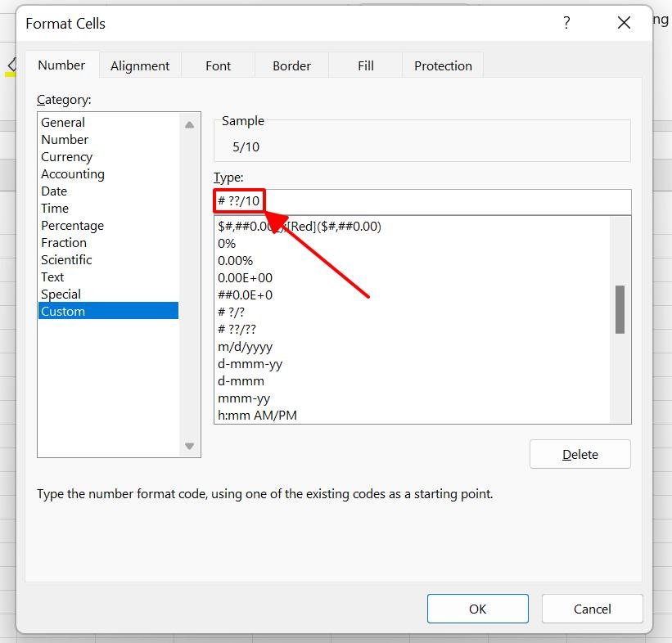Screen dimensions: 672x643
Task: Select the 0% format code
Action: tap(412, 243)
